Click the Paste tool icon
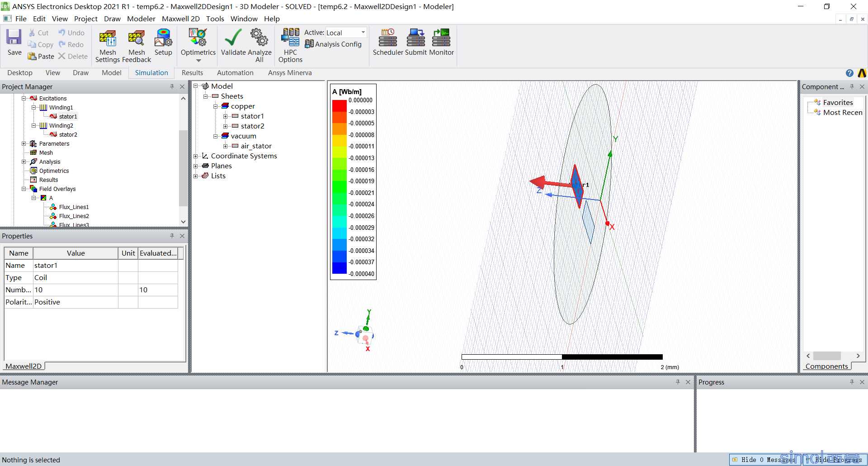The image size is (868, 466). pos(32,56)
